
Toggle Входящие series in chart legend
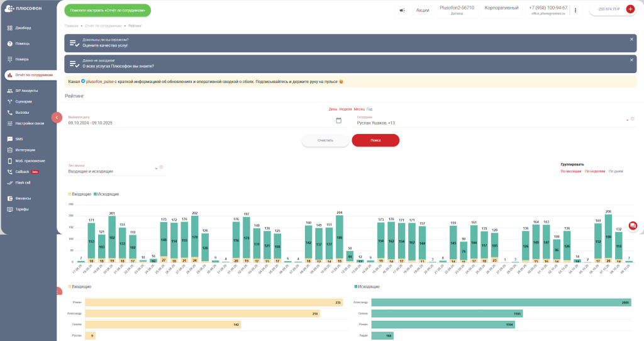click(79, 194)
